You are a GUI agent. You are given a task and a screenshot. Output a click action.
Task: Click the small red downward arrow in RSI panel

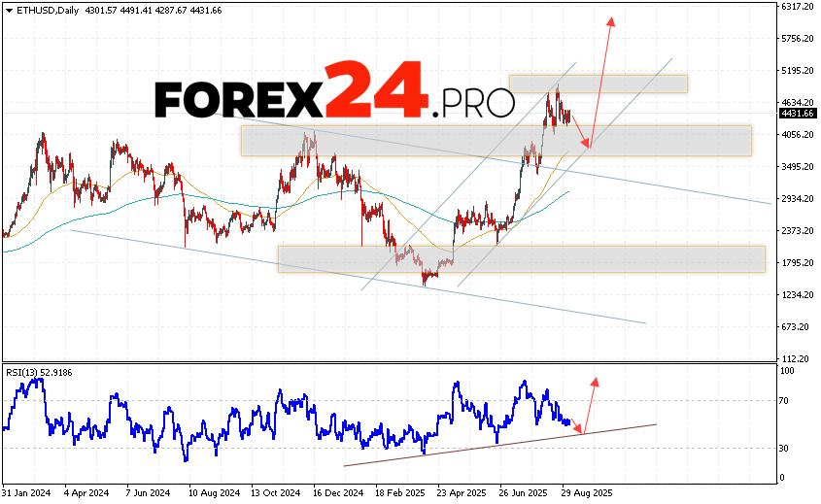pos(580,430)
